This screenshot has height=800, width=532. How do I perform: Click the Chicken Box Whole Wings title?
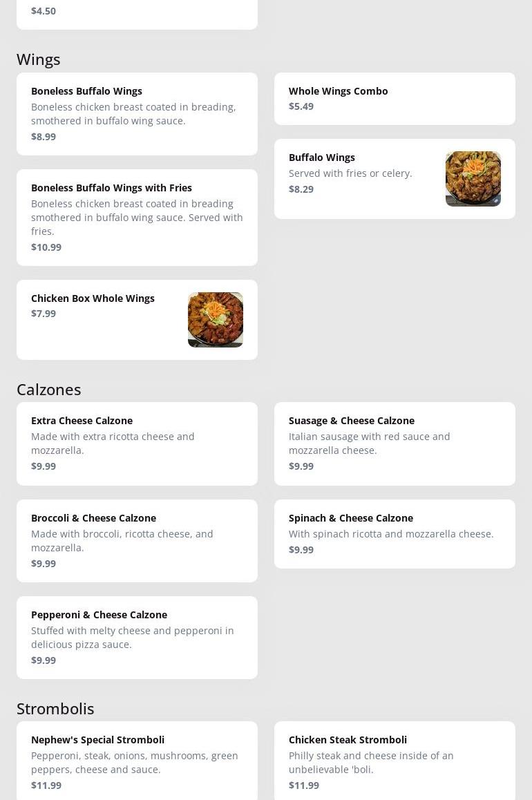pyautogui.click(x=93, y=298)
